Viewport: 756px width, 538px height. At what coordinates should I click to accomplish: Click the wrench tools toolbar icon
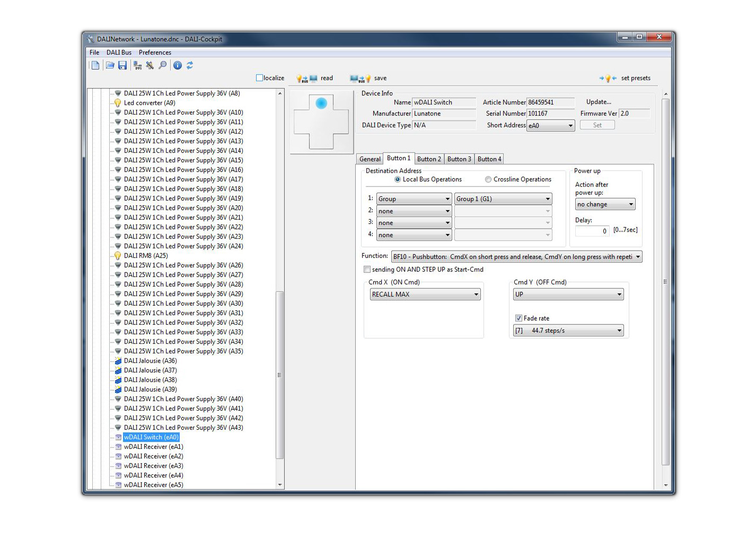150,65
